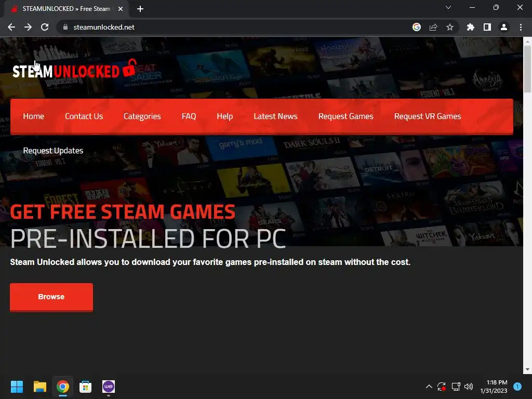532x399 pixels.
Task: Open the Request Games link
Action: [345, 116]
